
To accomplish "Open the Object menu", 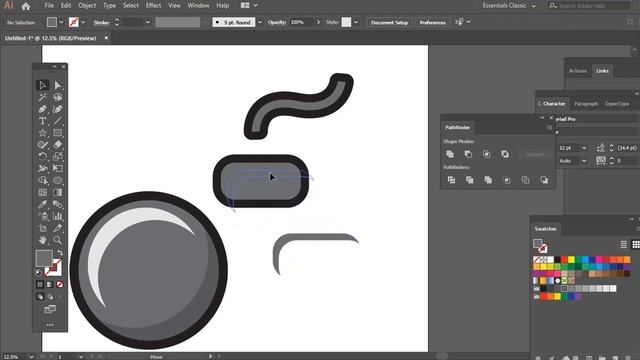I will [87, 6].
